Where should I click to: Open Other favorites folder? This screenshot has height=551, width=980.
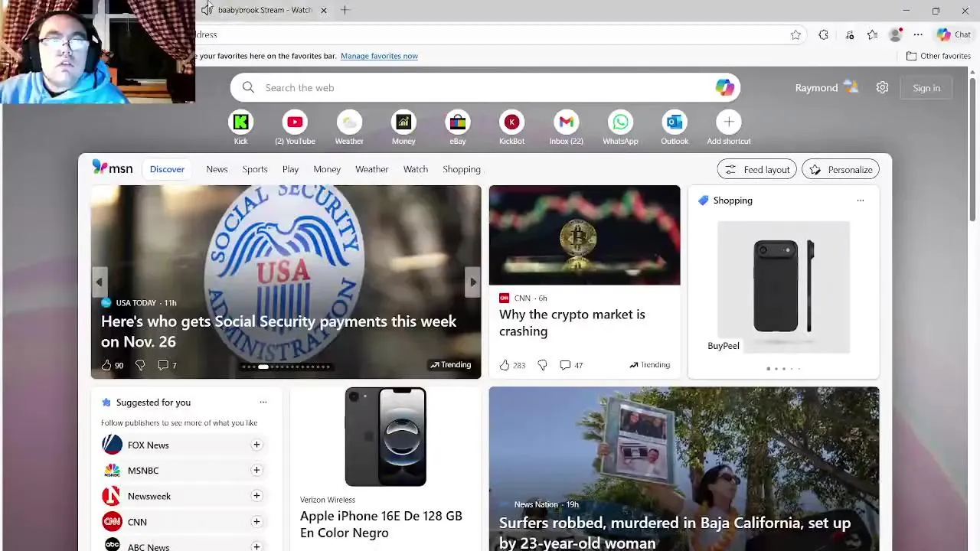pyautogui.click(x=939, y=56)
